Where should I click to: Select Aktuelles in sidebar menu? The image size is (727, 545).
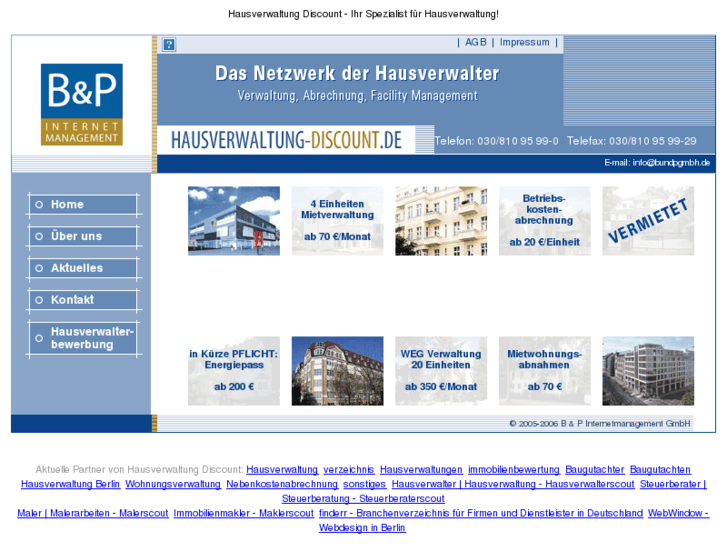pyautogui.click(x=83, y=268)
